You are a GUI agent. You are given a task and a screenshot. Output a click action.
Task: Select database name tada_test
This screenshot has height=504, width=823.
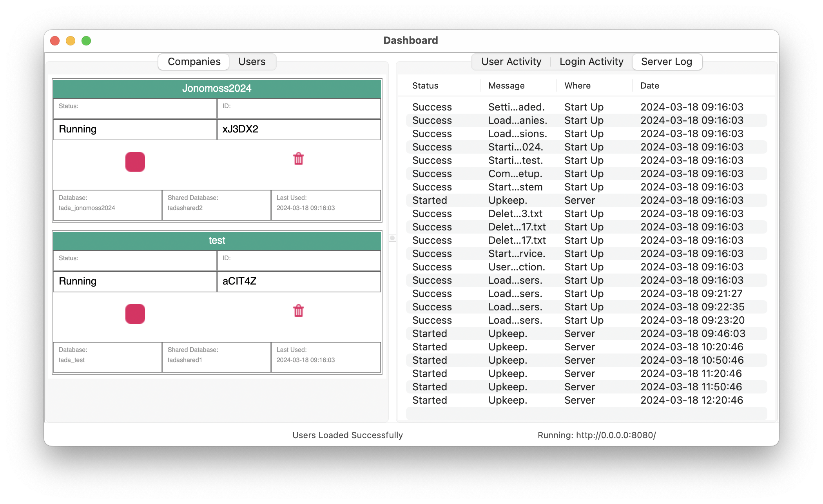[x=72, y=360]
